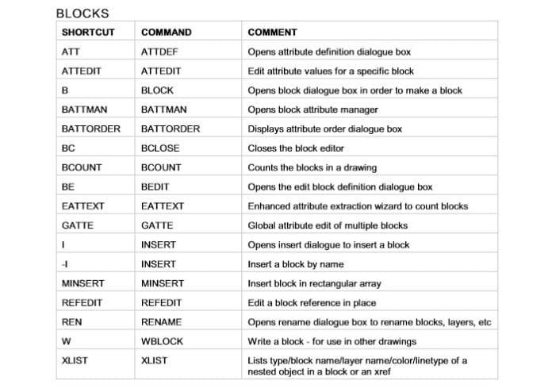Click comment 'Insert block in rectangular array'
Viewport: 552px width, 392px height.
316,283
